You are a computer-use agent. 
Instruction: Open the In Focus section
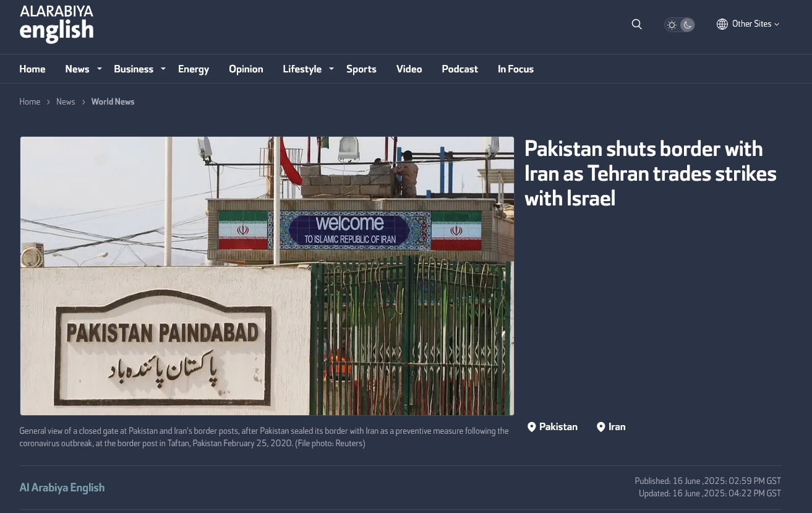click(516, 69)
